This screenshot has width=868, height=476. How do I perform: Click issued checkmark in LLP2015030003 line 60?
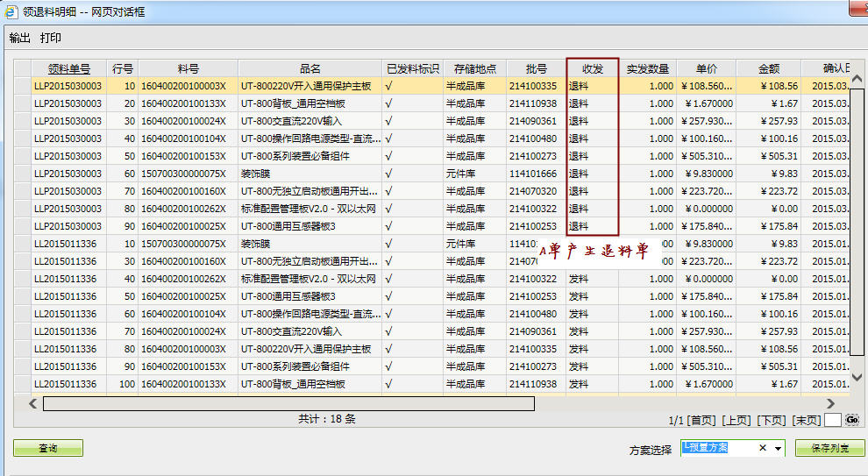tap(388, 174)
